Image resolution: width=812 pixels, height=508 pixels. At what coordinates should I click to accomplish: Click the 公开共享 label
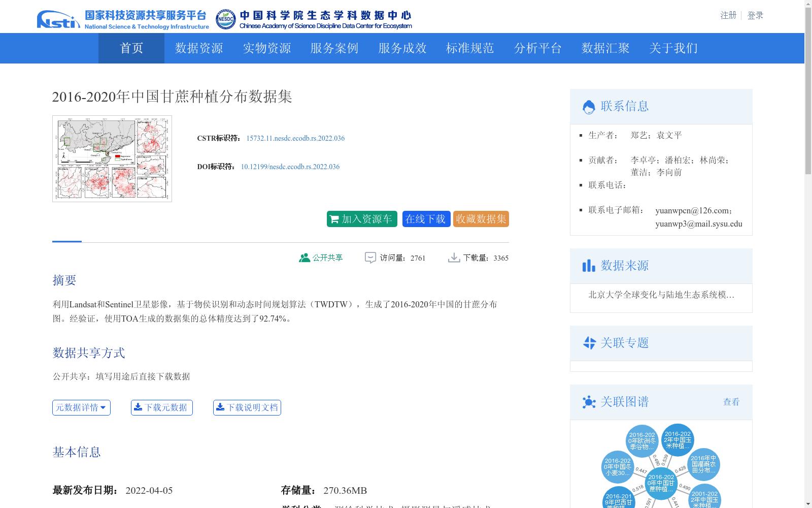pos(327,258)
